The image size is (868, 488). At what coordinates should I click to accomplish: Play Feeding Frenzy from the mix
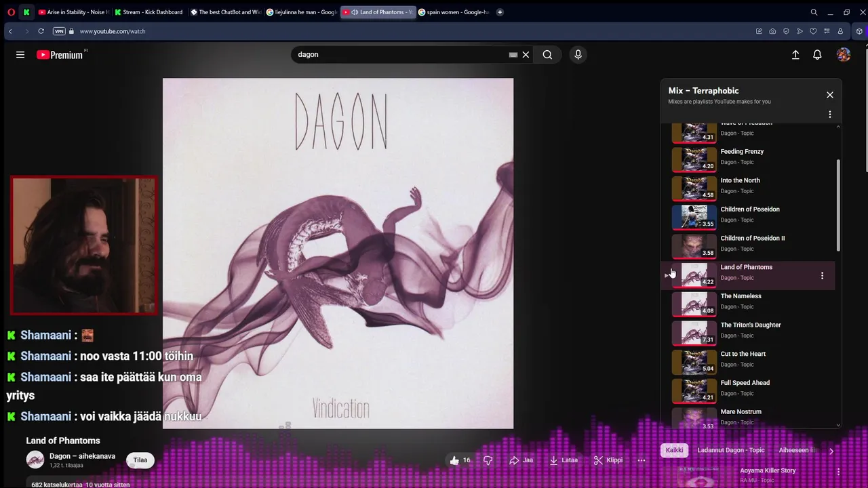749,159
